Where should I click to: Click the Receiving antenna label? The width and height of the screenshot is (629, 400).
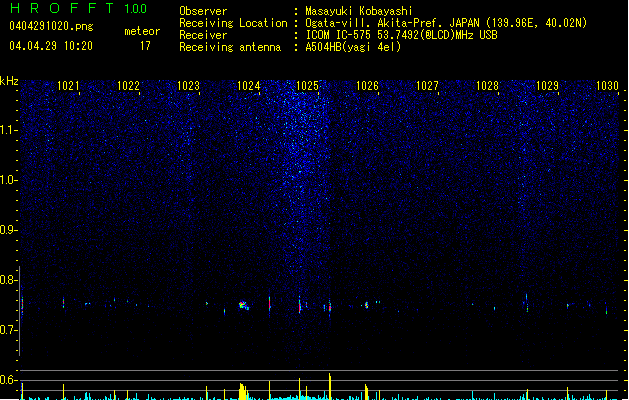pos(230,47)
